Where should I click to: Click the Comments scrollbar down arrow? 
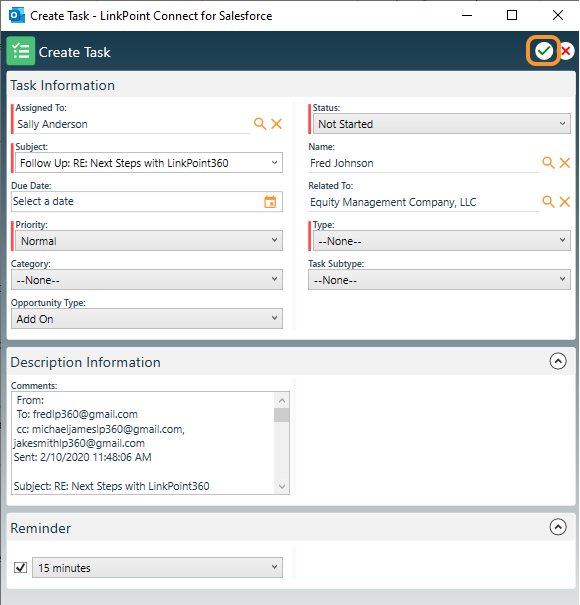coord(282,487)
